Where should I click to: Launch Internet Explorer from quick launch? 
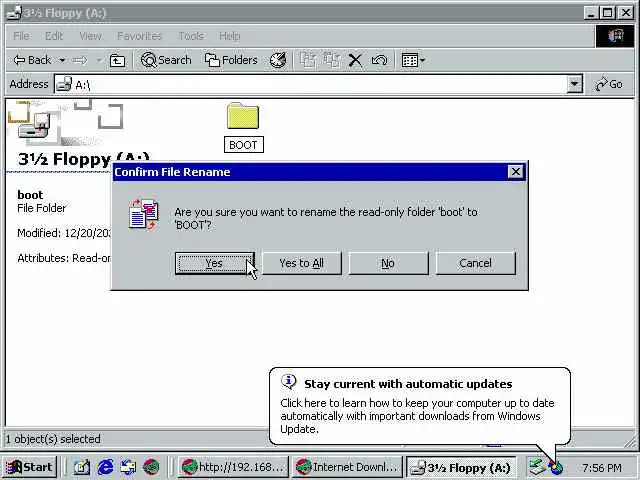(105, 467)
